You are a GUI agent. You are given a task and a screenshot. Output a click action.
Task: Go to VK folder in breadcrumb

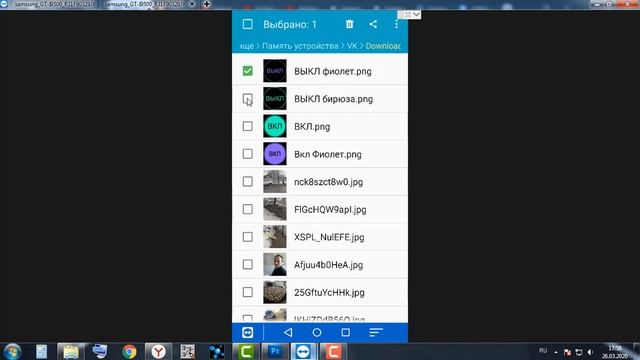pos(352,46)
